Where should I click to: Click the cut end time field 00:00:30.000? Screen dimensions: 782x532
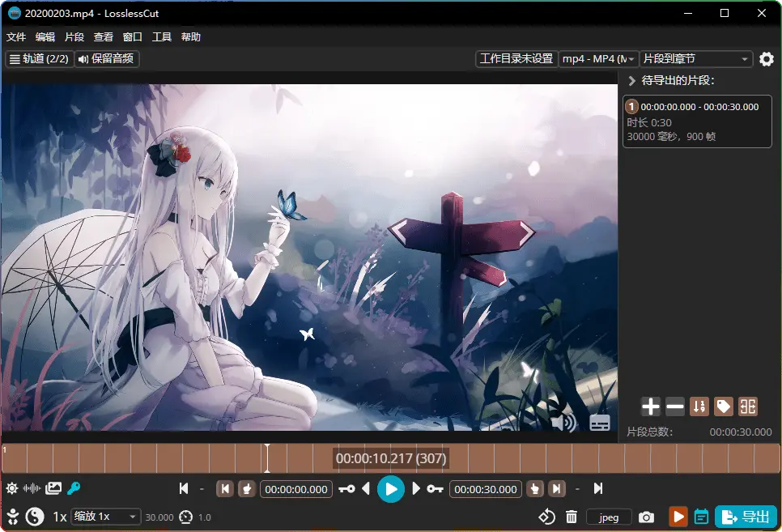(x=486, y=489)
